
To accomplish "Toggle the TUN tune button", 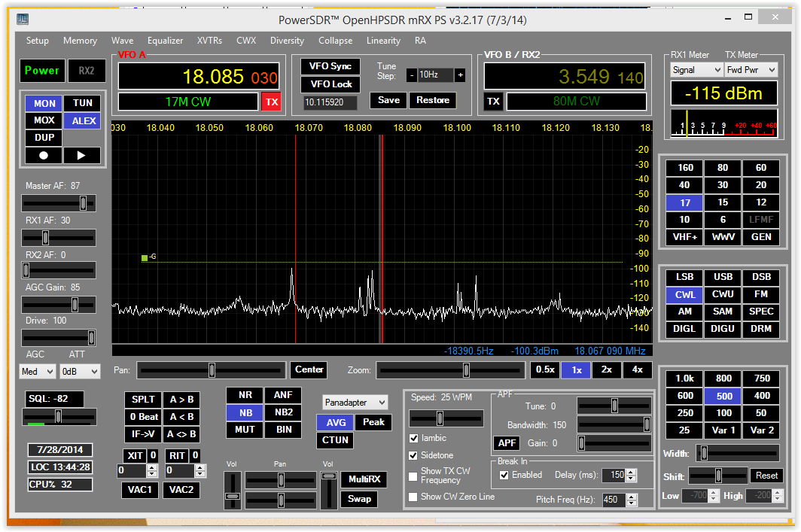I will pos(83,103).
